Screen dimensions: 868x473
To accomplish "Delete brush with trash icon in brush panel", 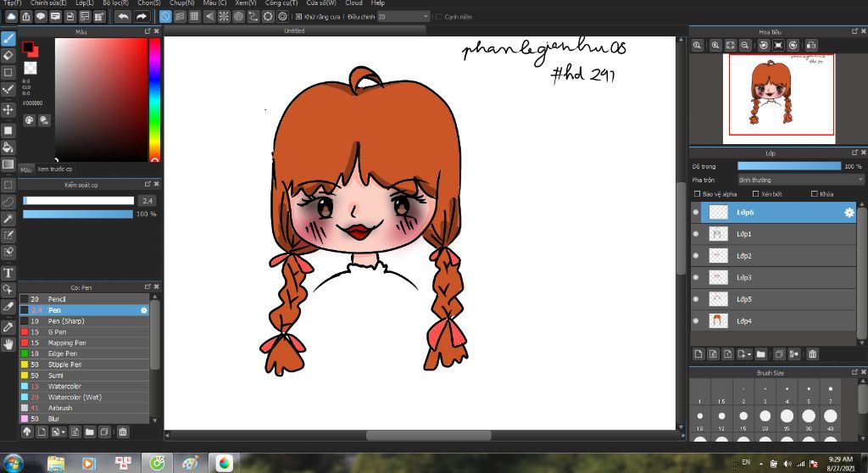I will (x=123, y=432).
